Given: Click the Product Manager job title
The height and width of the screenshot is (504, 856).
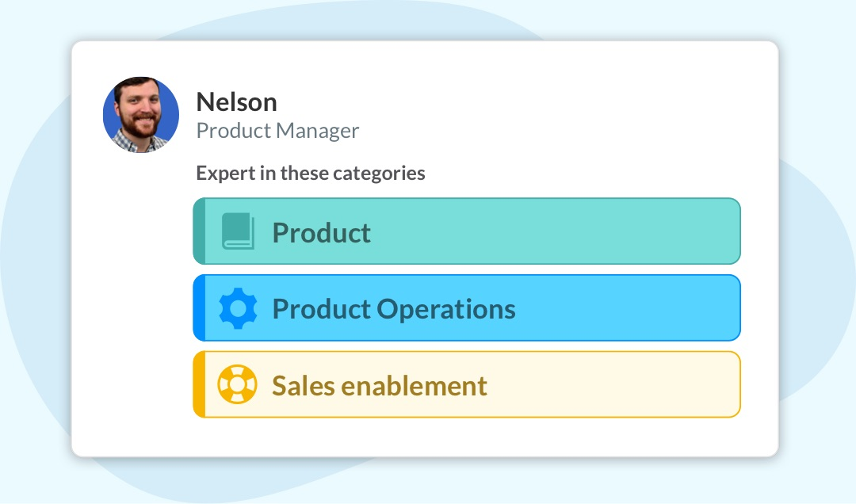Looking at the screenshot, I should pos(277,131).
